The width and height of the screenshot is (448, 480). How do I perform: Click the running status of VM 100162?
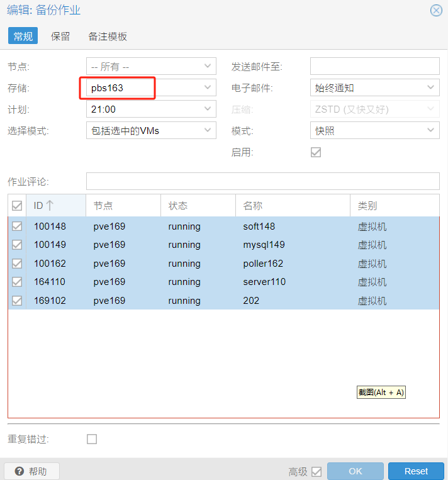198,263
